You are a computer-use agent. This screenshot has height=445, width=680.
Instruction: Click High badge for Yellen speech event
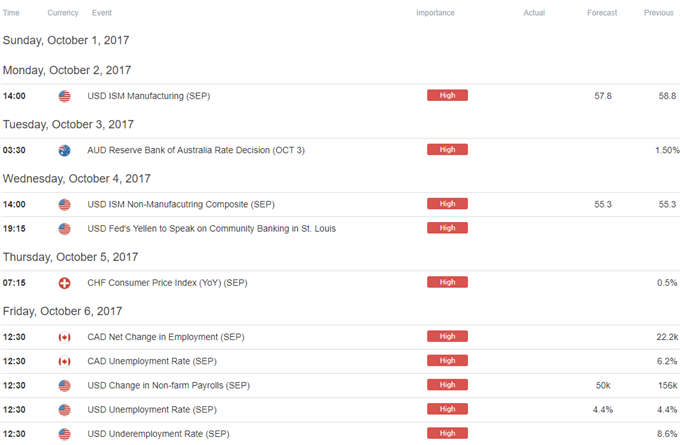click(447, 228)
